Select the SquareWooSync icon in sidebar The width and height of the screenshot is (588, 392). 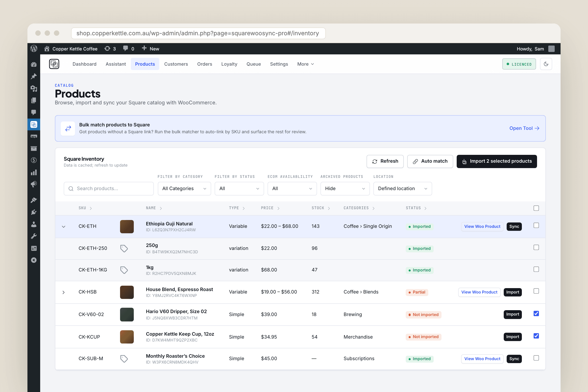pyautogui.click(x=34, y=124)
